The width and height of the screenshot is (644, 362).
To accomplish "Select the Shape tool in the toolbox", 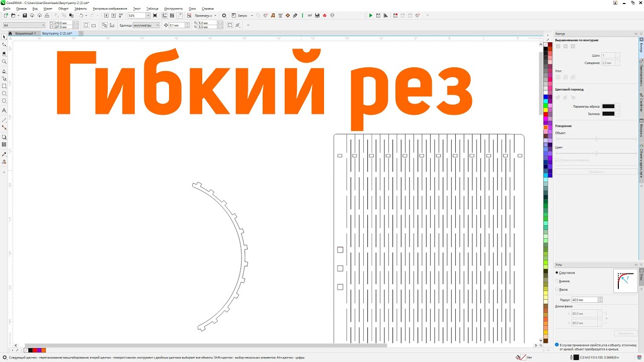I will (5, 45).
